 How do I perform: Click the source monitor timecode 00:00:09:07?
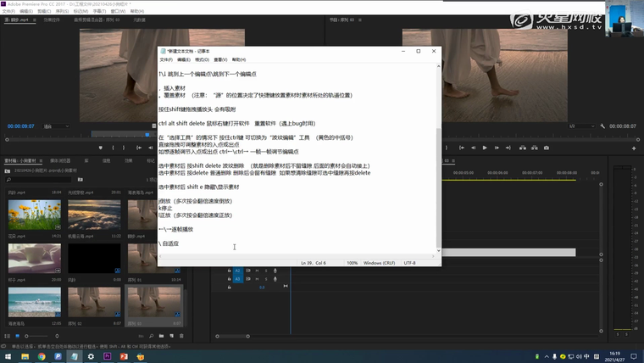click(20, 126)
